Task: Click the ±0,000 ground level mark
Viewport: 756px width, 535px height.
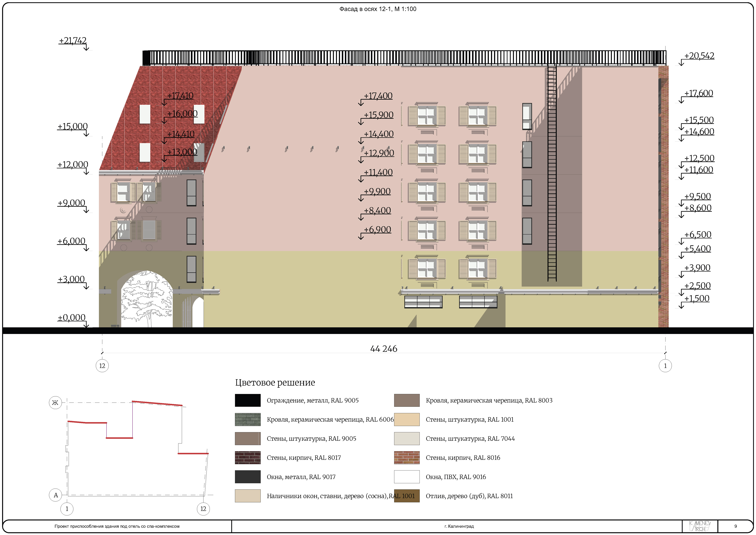Action: (x=71, y=318)
